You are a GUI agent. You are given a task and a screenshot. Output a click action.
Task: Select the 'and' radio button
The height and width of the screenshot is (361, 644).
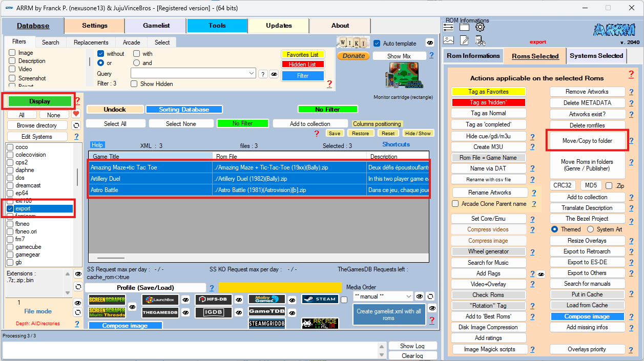click(136, 63)
